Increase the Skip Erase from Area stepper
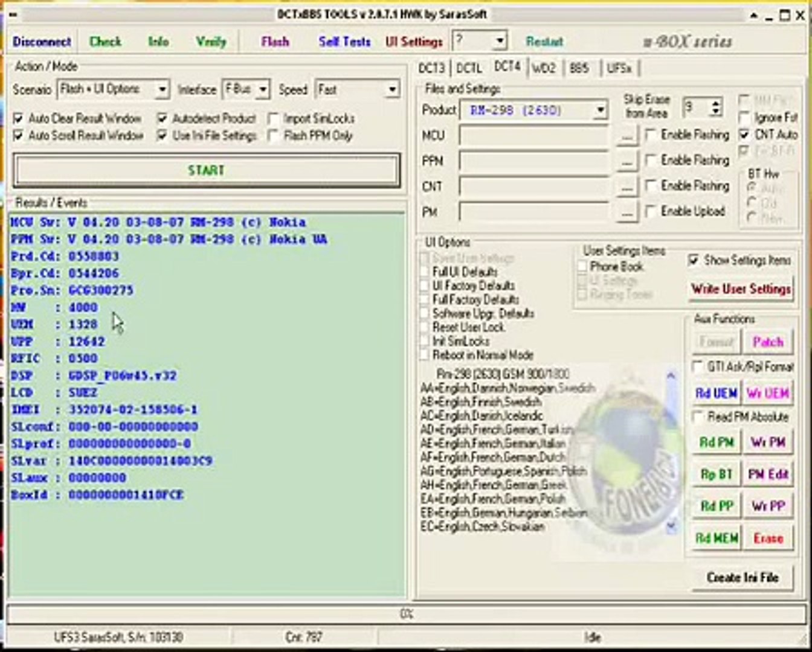Screen dimensions: 812x652 click(x=716, y=104)
